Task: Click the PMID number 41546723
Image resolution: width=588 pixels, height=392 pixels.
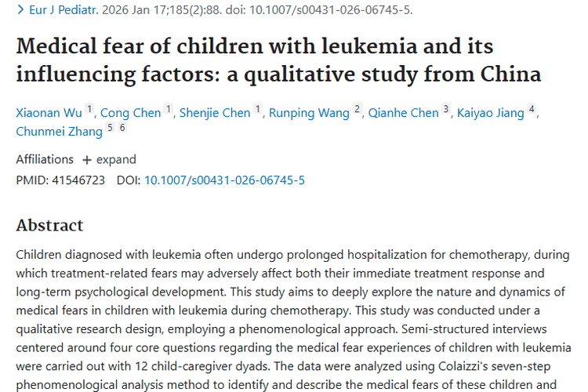Action: coord(77,180)
